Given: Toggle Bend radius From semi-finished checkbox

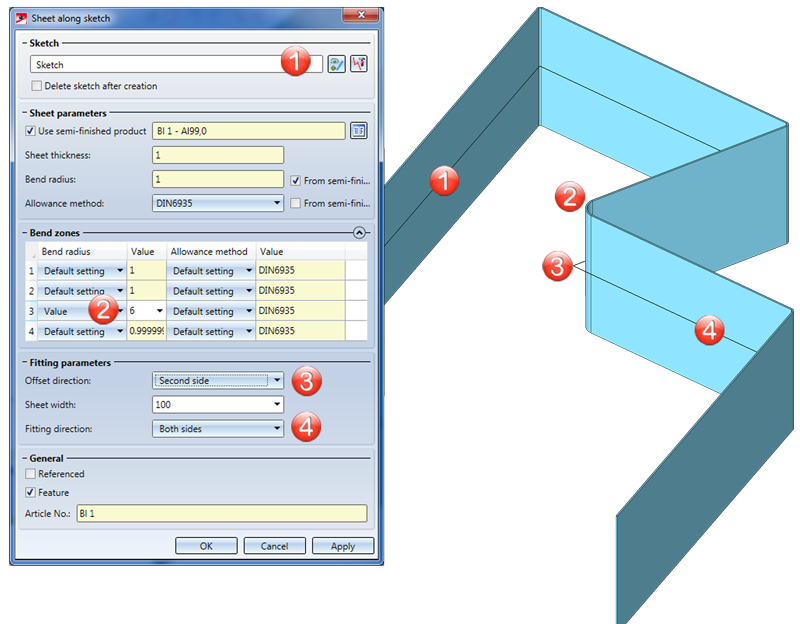Looking at the screenshot, I should (295, 181).
